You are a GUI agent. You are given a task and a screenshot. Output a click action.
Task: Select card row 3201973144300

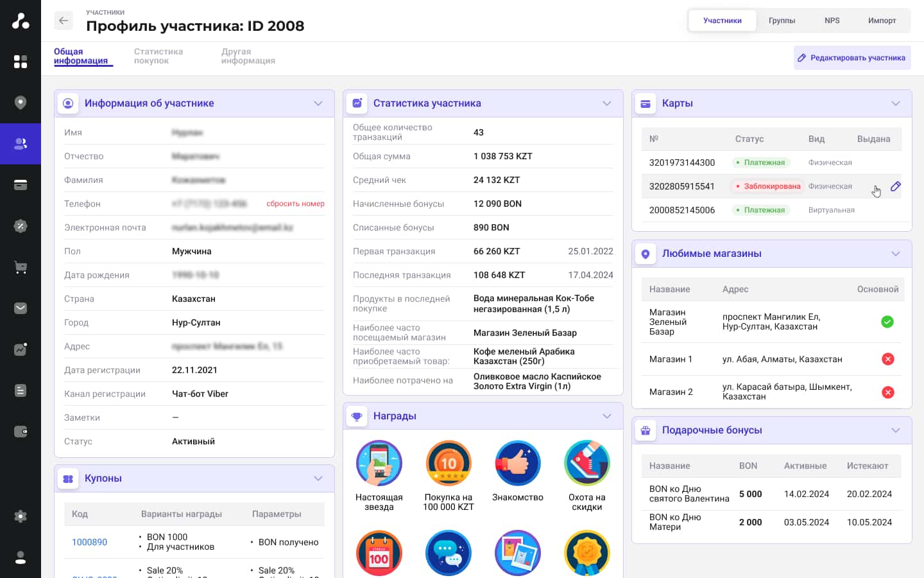[x=682, y=162]
